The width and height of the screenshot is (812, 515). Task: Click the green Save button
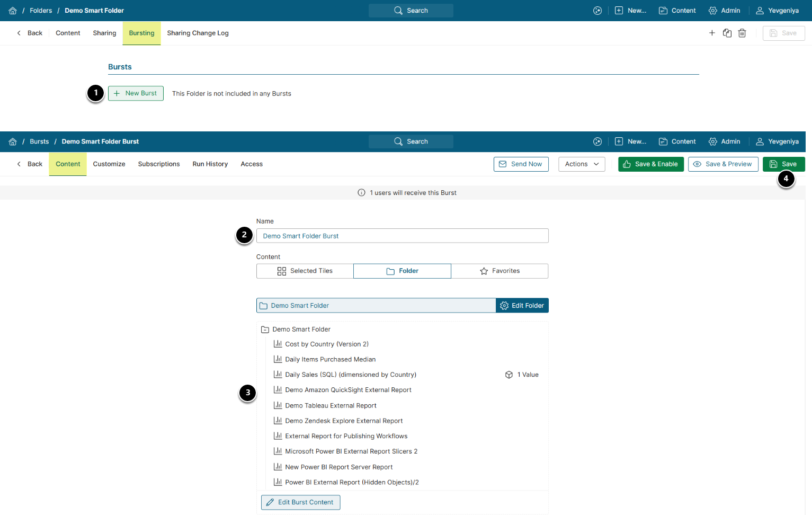[x=783, y=164]
